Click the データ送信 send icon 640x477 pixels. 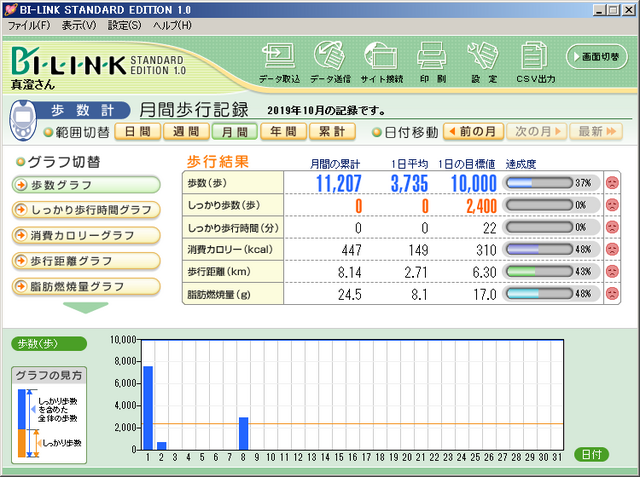(x=329, y=56)
